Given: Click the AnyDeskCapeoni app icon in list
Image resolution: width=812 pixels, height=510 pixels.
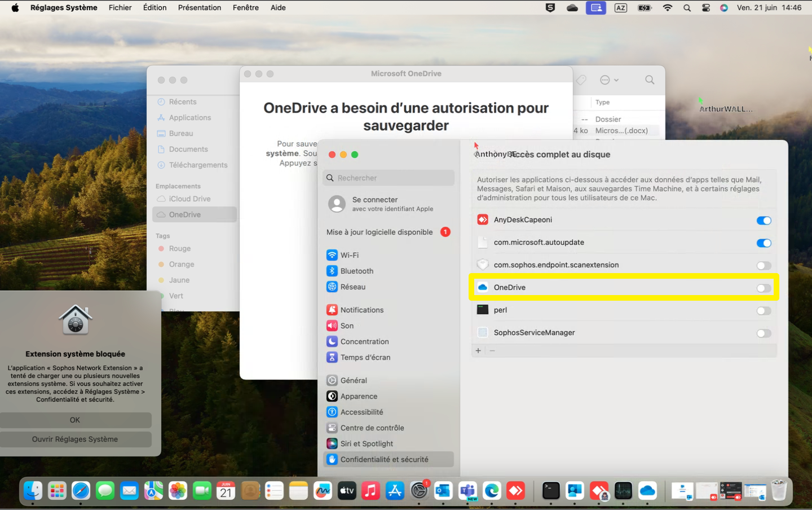Looking at the screenshot, I should (483, 219).
